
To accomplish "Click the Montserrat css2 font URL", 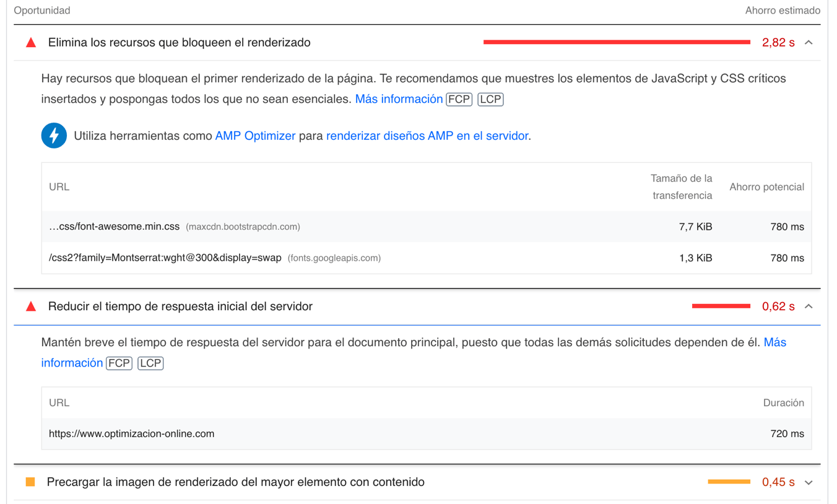I will pos(165,258).
